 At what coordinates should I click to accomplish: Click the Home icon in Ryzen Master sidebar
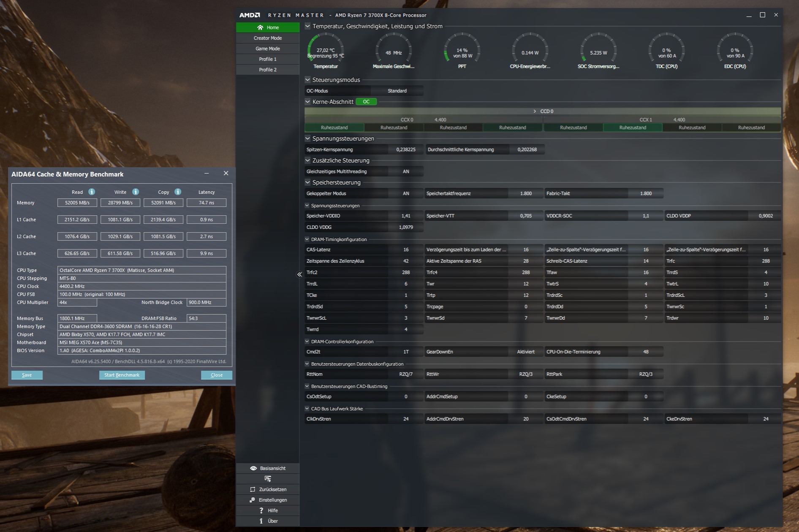pyautogui.click(x=260, y=27)
